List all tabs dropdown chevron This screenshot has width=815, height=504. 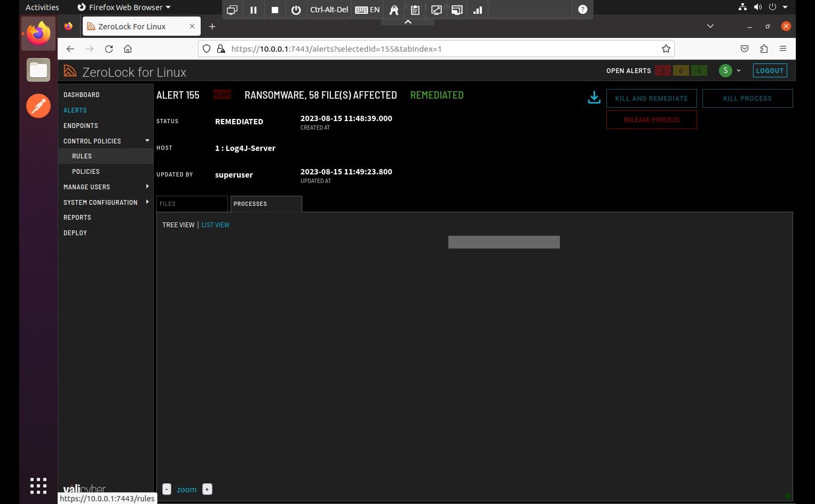click(x=710, y=26)
